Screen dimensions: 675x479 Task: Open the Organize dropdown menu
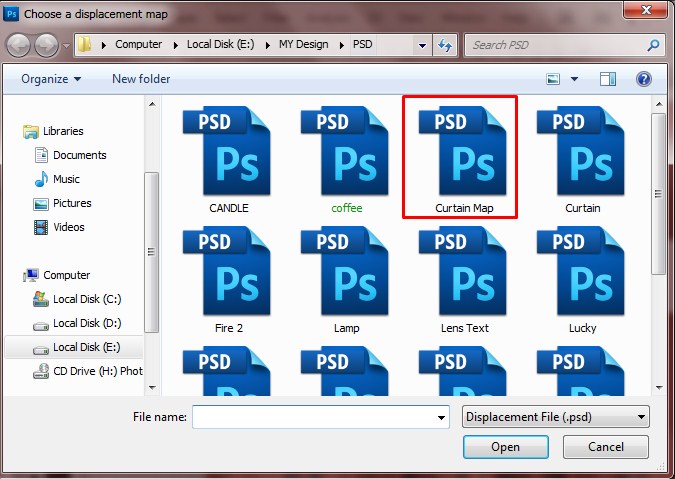coord(51,79)
